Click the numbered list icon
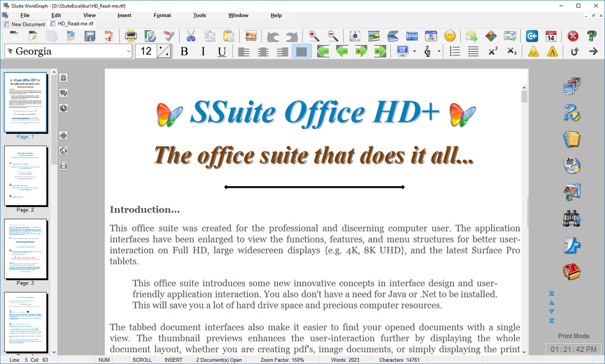Screen dimensions: 605x364 point(455,51)
